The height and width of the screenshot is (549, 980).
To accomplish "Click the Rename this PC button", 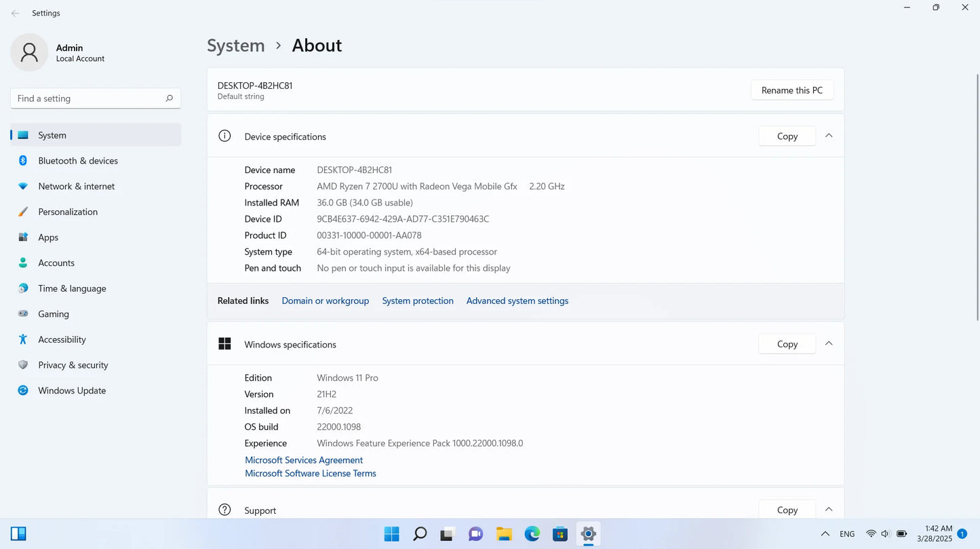I will (791, 90).
